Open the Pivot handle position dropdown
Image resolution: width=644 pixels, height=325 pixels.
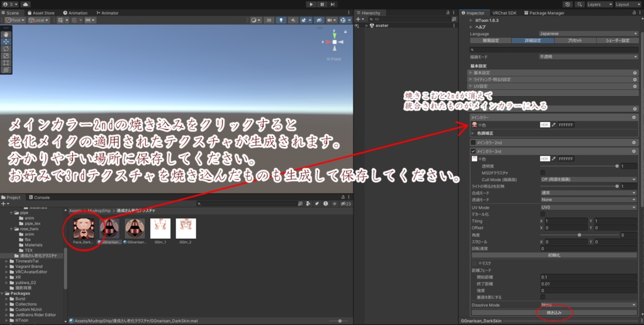click(x=15, y=20)
